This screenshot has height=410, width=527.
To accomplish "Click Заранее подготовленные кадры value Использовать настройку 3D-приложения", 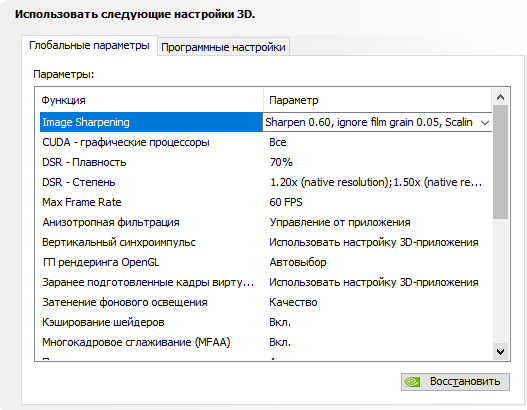I will pos(374,282).
